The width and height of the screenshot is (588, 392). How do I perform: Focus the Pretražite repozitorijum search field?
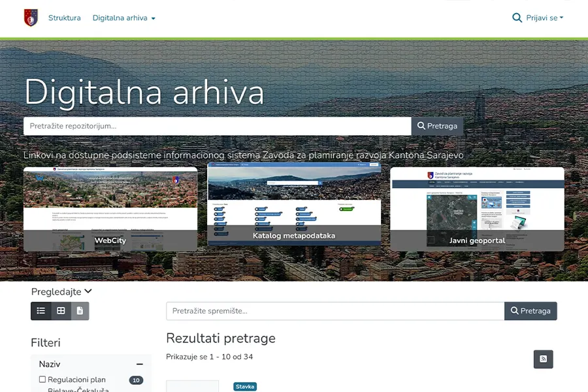[x=217, y=126]
